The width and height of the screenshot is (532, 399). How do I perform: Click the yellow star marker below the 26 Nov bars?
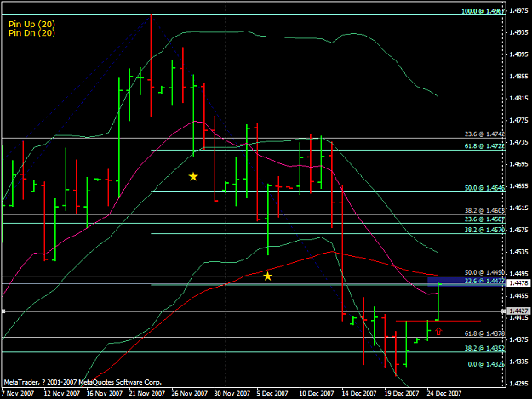(193, 177)
